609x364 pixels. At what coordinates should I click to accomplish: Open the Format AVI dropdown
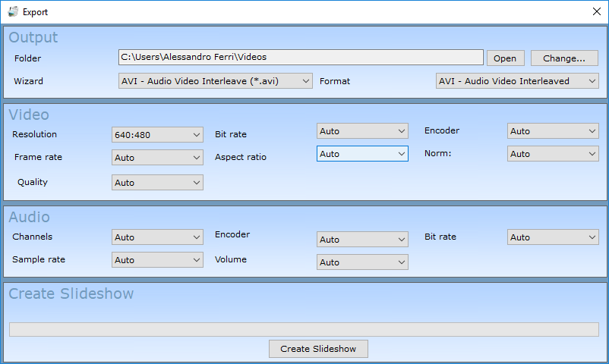pyautogui.click(x=517, y=81)
